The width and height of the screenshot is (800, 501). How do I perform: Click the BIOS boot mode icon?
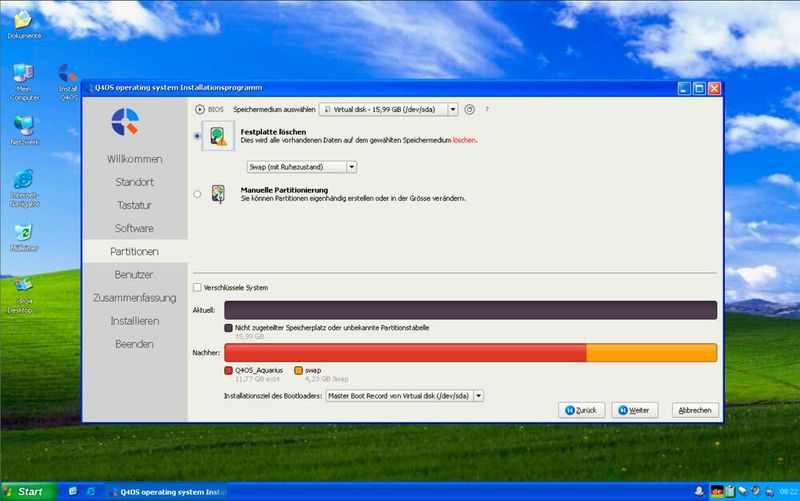pos(199,109)
